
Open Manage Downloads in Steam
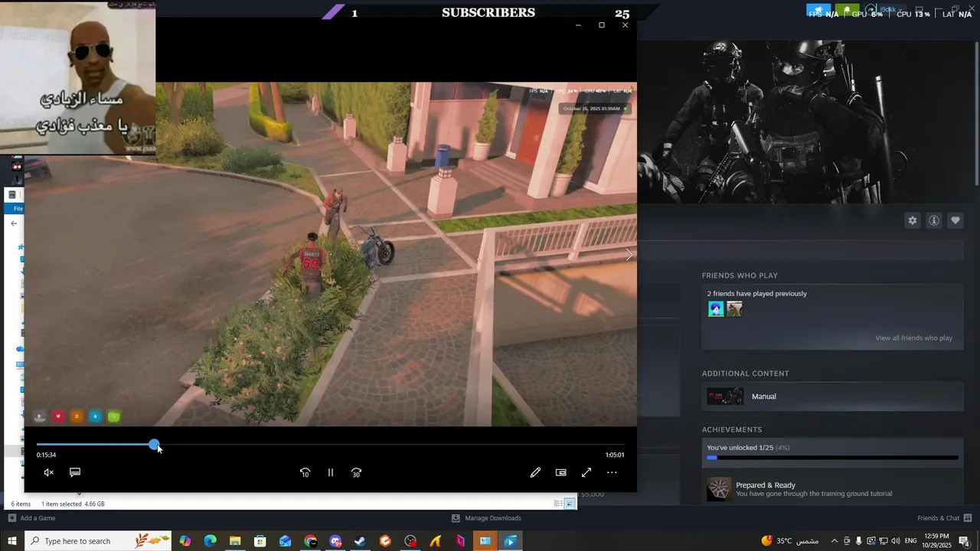pos(486,518)
